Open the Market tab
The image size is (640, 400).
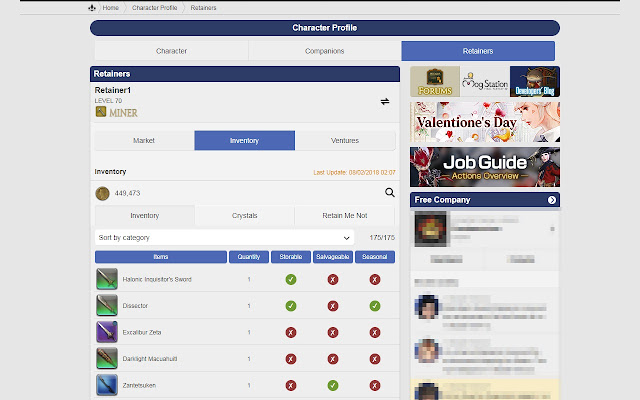pos(144,140)
